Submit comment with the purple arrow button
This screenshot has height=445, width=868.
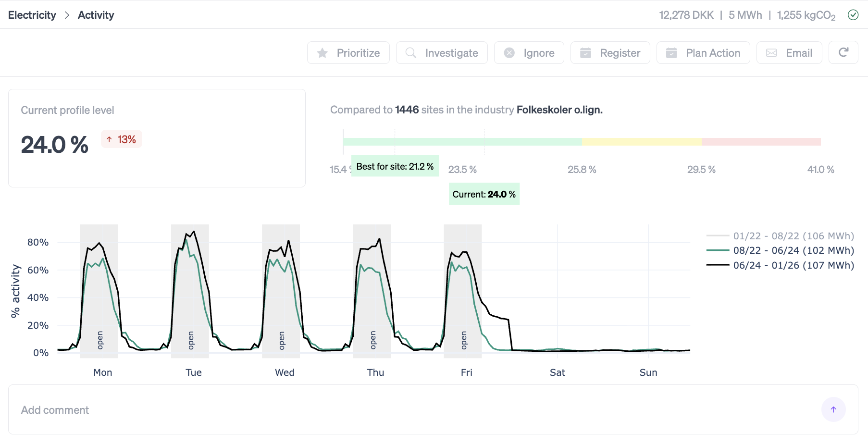pos(833,409)
